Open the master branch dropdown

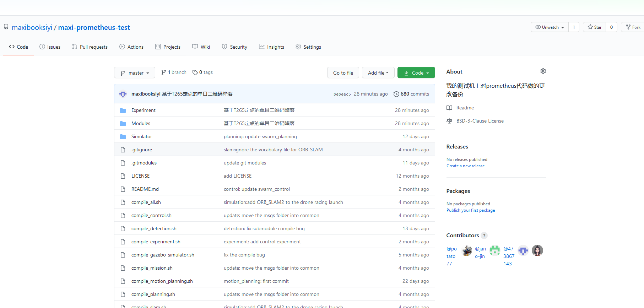[x=135, y=73]
